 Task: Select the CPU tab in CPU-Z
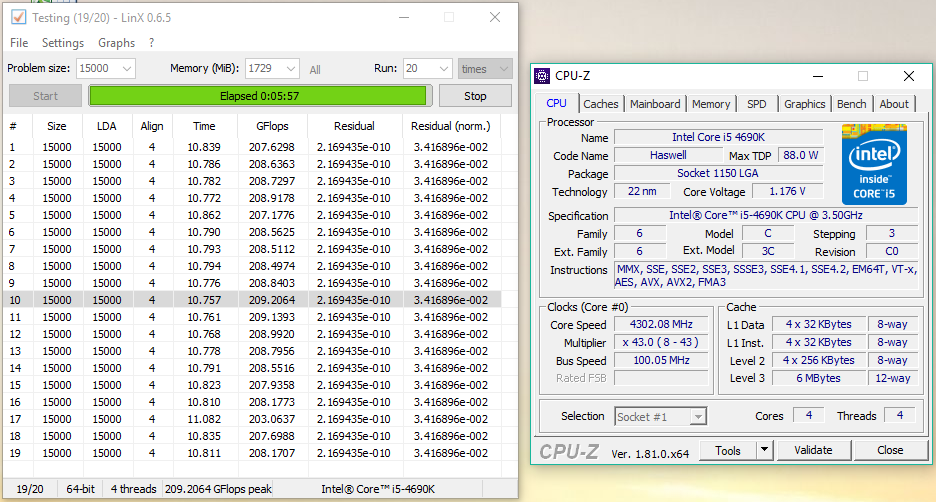pos(556,103)
